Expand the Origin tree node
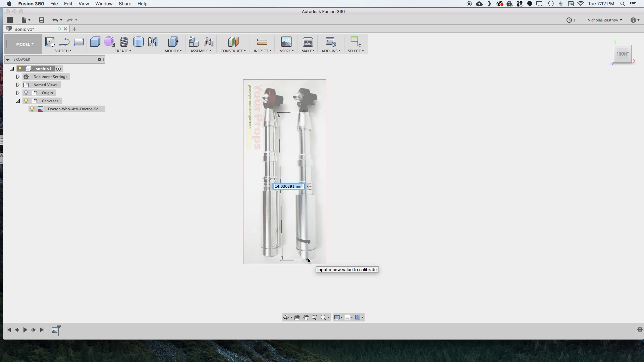The width and height of the screenshot is (644, 362). pos(18,93)
